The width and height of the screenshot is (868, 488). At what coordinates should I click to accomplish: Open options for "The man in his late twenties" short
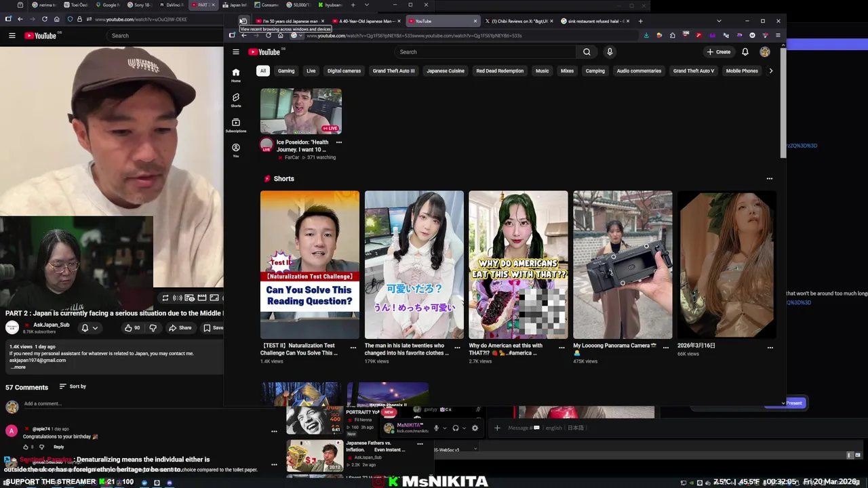point(457,348)
